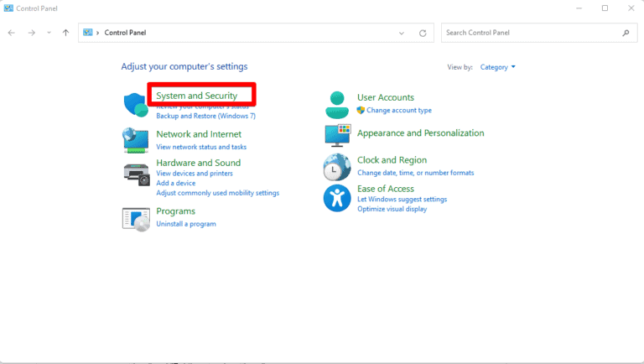Open Change account type link
Viewport: 644px width, 364px height.
point(398,110)
